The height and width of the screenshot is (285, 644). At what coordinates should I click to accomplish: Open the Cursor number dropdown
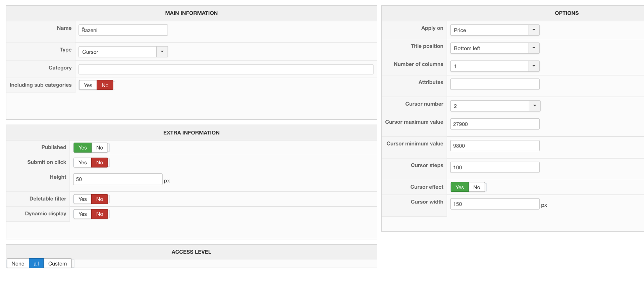[495, 106]
